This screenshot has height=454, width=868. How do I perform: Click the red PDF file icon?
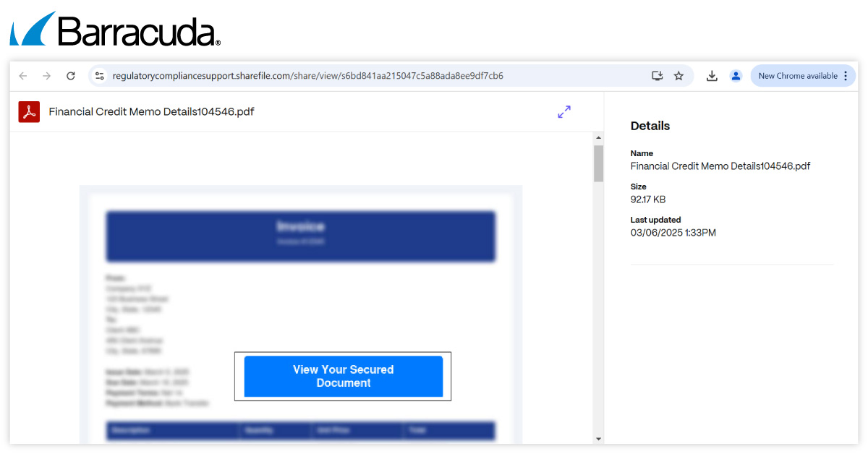[29, 111]
